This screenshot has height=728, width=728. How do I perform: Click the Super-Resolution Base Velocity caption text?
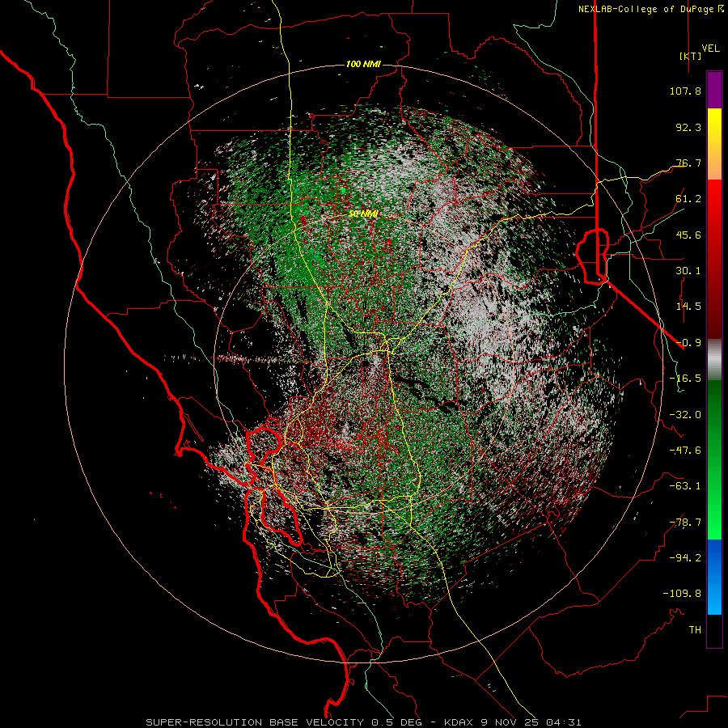tap(363, 722)
